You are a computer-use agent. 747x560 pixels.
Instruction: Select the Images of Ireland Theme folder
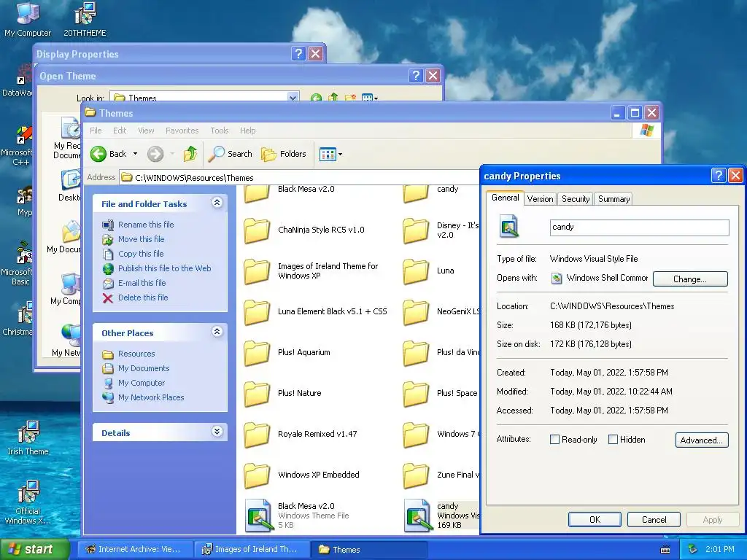point(311,271)
